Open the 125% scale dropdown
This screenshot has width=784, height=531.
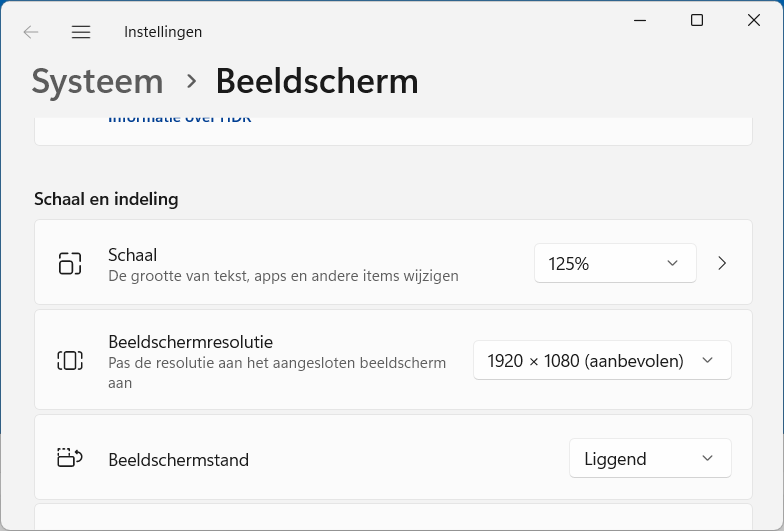point(616,263)
